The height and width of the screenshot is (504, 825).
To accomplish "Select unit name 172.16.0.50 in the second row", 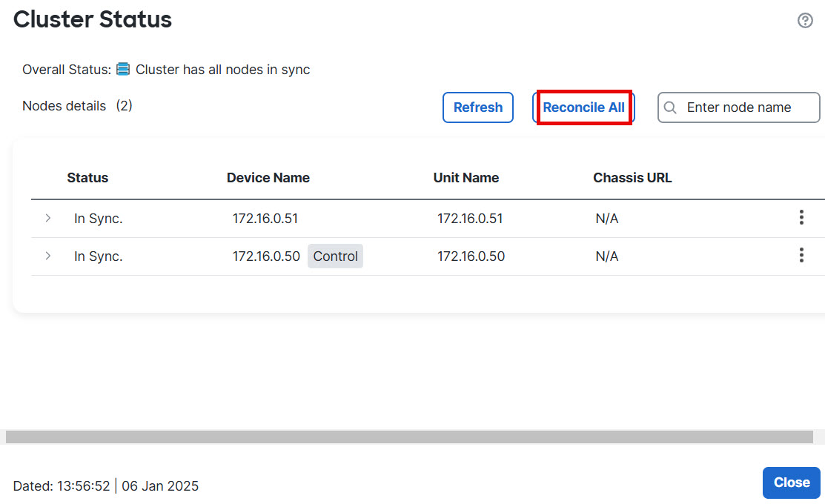I will coord(471,256).
